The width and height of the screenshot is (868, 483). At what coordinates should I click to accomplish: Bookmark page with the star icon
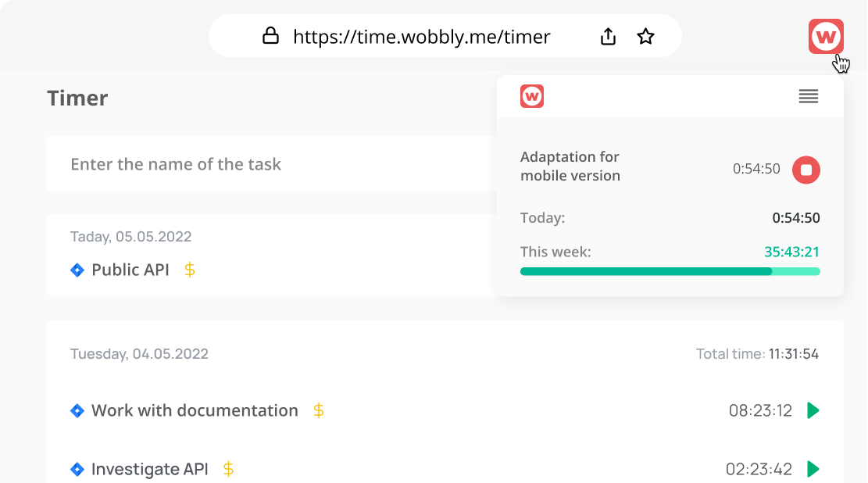click(x=645, y=37)
